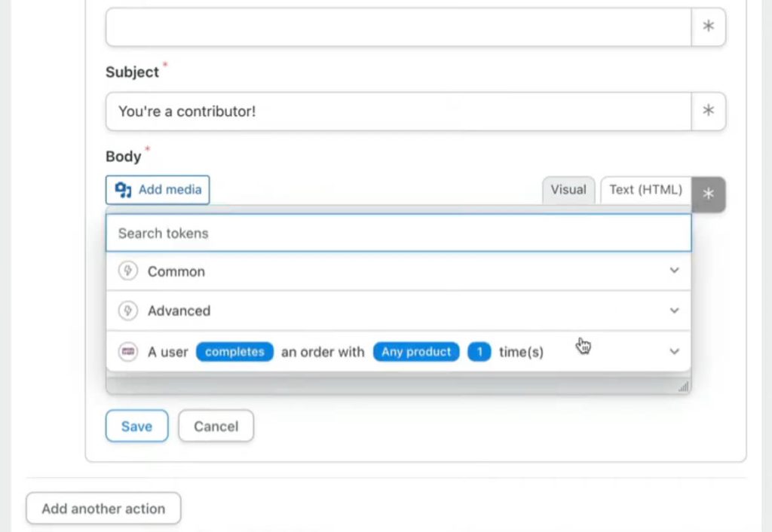The width and height of the screenshot is (772, 532).
Task: Click the lightning icon beside Common
Action: click(x=127, y=271)
